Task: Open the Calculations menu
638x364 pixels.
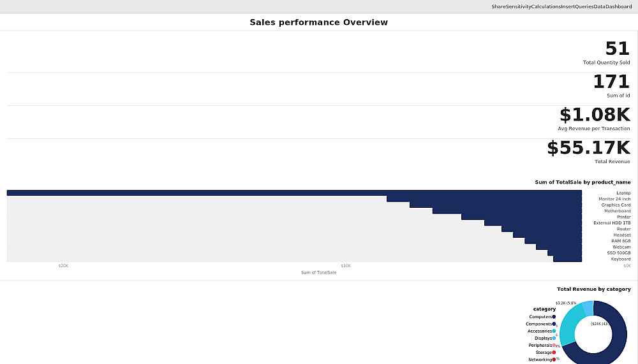Action: (x=545, y=6)
